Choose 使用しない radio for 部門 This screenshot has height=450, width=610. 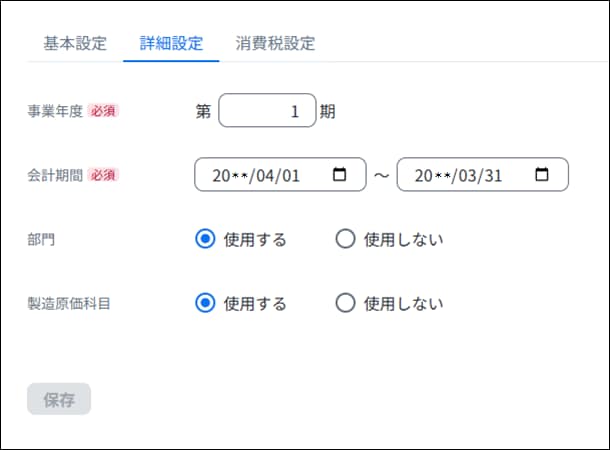tap(346, 239)
